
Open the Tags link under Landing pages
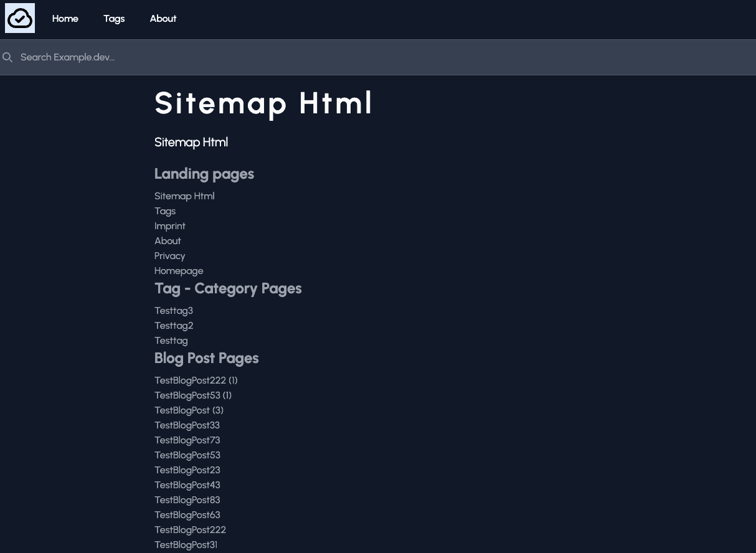(x=165, y=211)
